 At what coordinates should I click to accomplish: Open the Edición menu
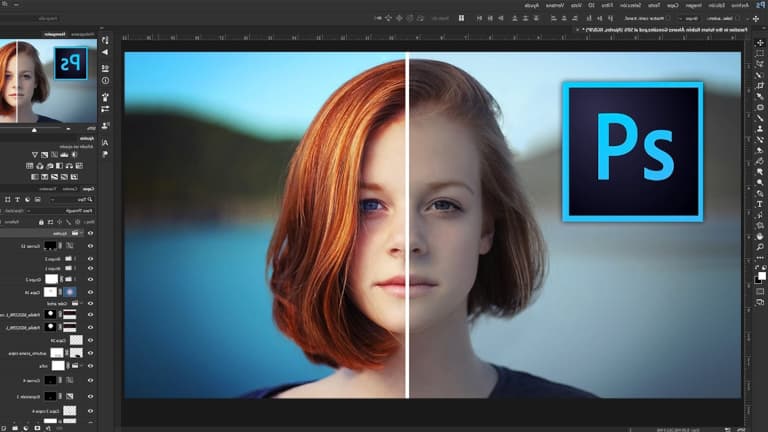pyautogui.click(x=717, y=5)
